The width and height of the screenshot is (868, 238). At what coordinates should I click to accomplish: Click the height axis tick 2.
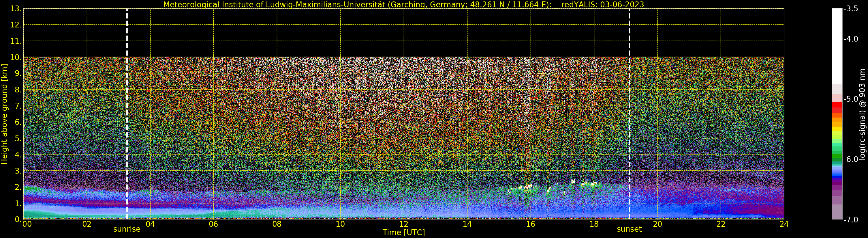point(18,187)
